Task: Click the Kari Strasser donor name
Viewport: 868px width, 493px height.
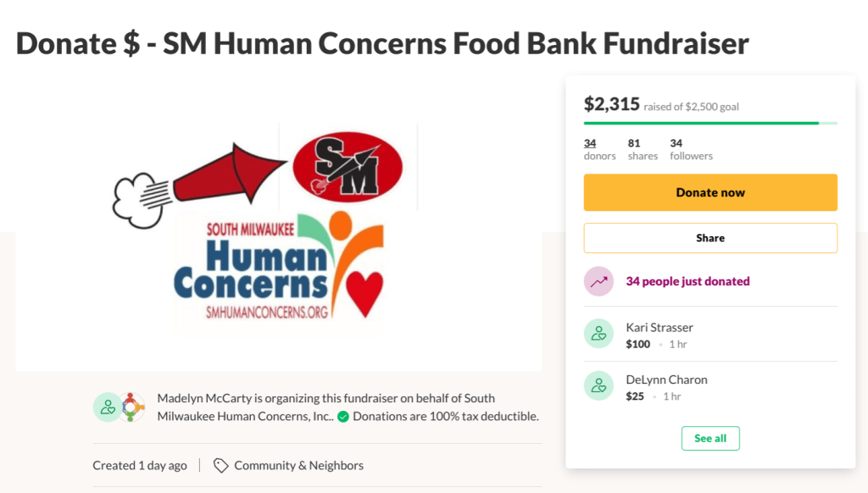Action: point(659,328)
